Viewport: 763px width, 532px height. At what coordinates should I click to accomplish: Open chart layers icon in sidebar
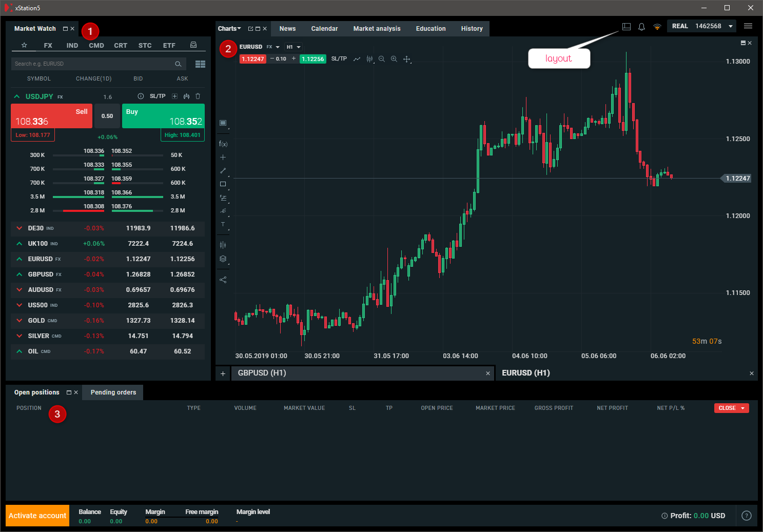pyautogui.click(x=223, y=259)
